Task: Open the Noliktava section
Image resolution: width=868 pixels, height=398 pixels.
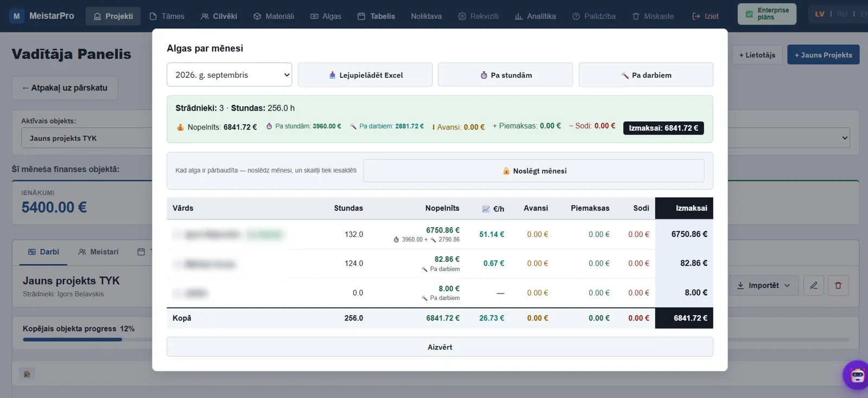Action: tap(426, 16)
